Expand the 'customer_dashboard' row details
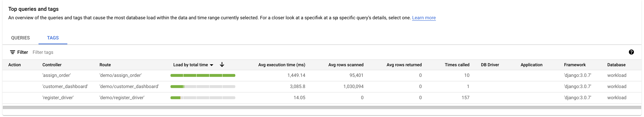 pos(15,87)
